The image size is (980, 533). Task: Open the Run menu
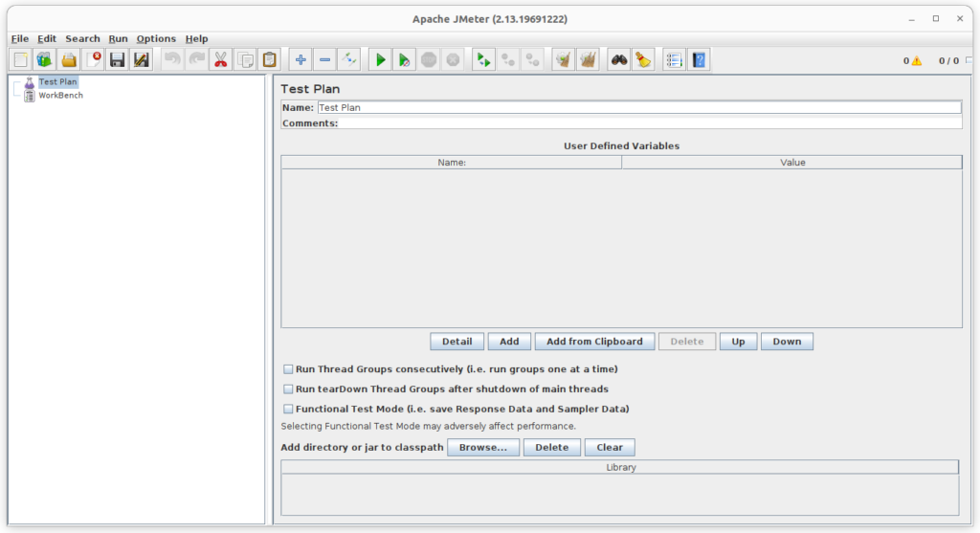pos(118,38)
